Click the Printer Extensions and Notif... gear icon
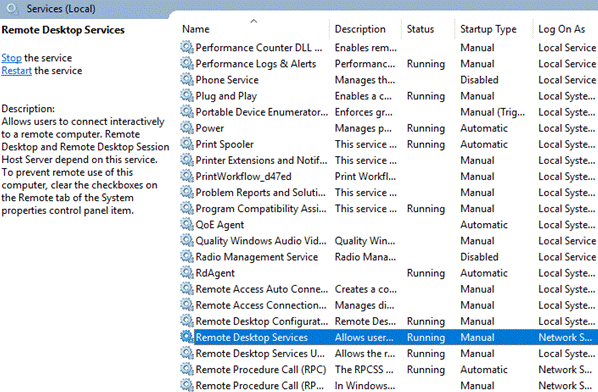 pyautogui.click(x=187, y=160)
